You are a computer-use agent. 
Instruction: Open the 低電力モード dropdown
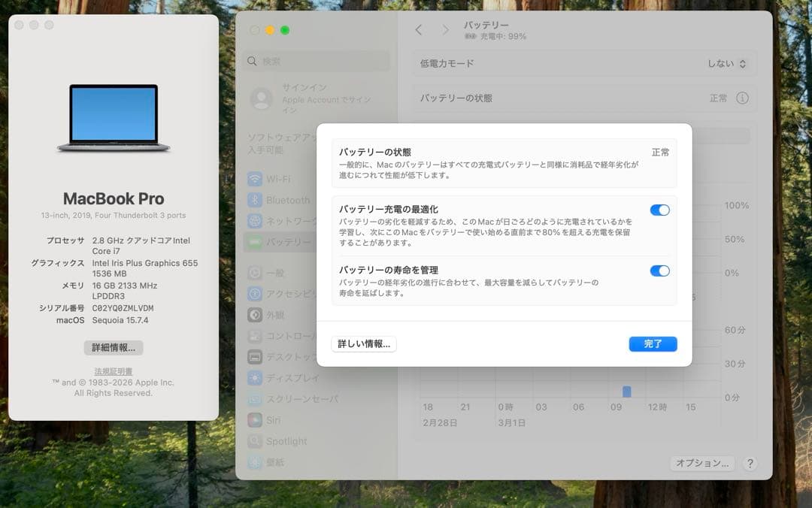[x=726, y=63]
